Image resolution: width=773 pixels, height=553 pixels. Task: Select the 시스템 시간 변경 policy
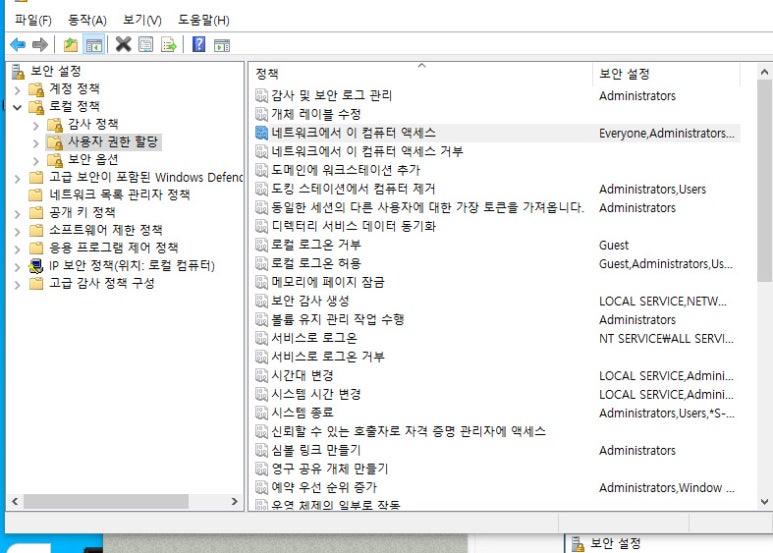316,394
